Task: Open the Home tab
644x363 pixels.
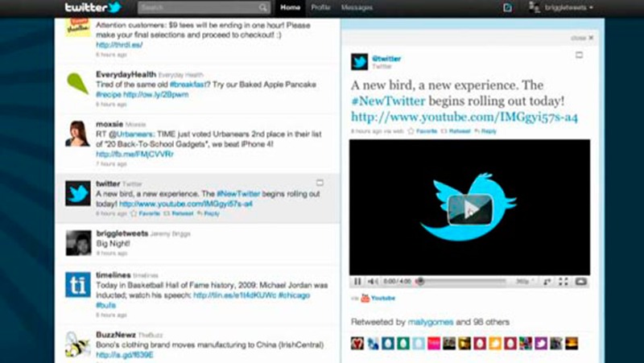Action: (x=290, y=7)
